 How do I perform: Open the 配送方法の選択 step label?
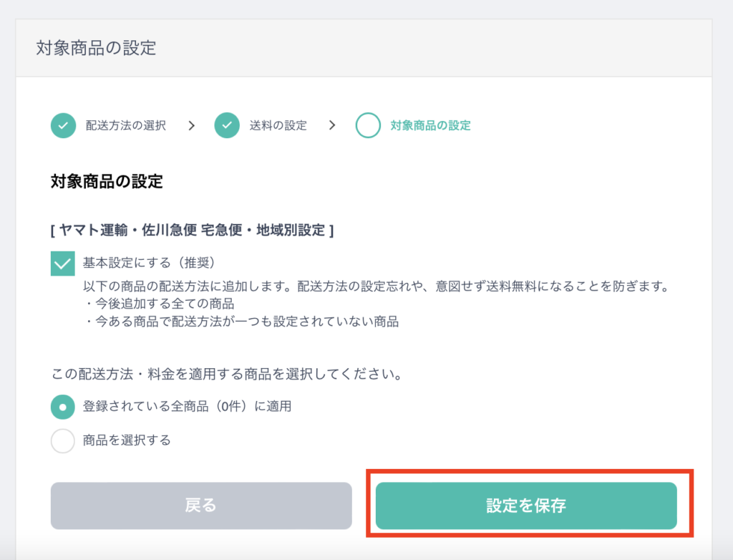click(126, 125)
